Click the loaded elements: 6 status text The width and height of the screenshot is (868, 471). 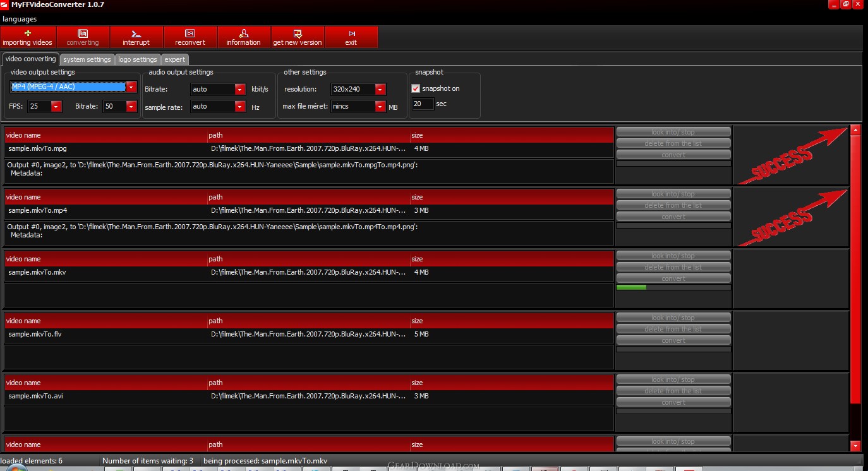[32, 461]
